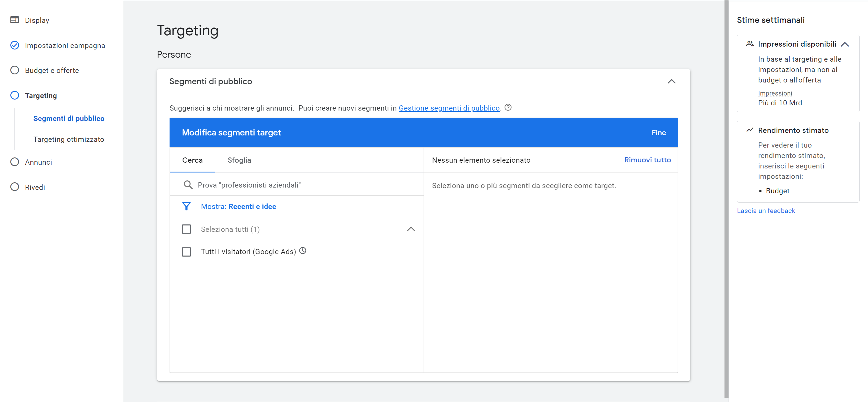
Task: Click the Nessun elemento selezionato text
Action: tap(481, 160)
